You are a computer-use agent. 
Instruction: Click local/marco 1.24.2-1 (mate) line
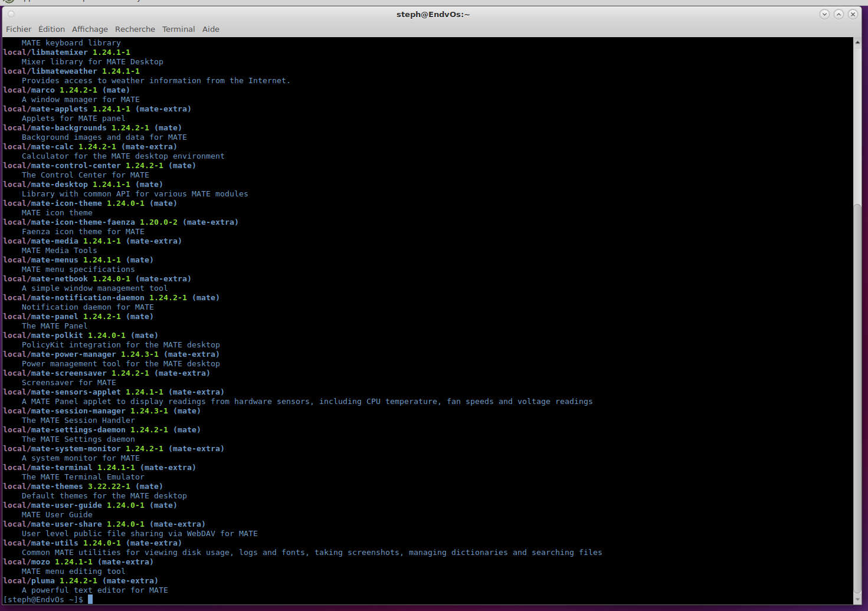(67, 90)
